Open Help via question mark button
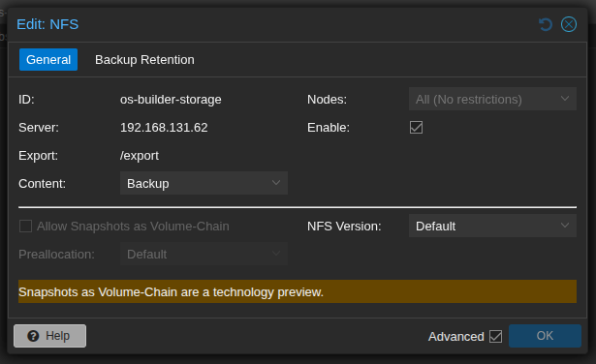 pos(49,336)
